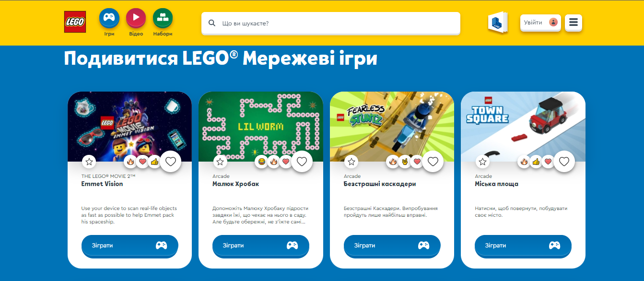Click the fire reaction on Міська площа

(x=524, y=162)
